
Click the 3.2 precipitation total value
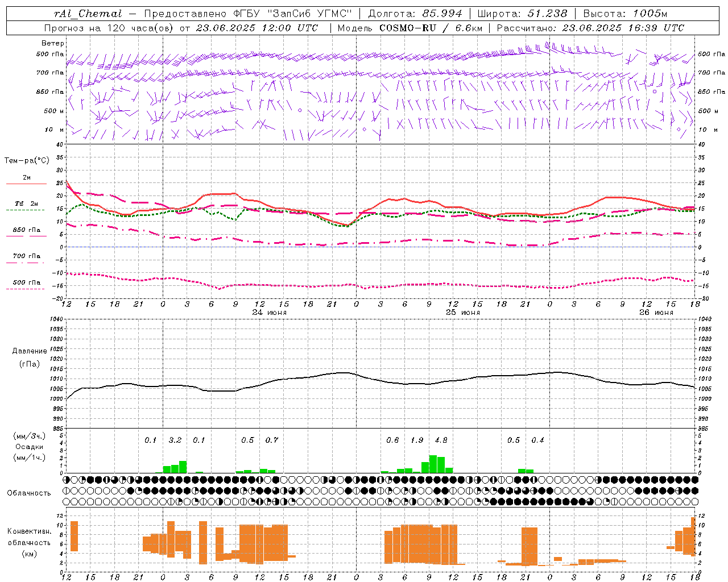(175, 440)
